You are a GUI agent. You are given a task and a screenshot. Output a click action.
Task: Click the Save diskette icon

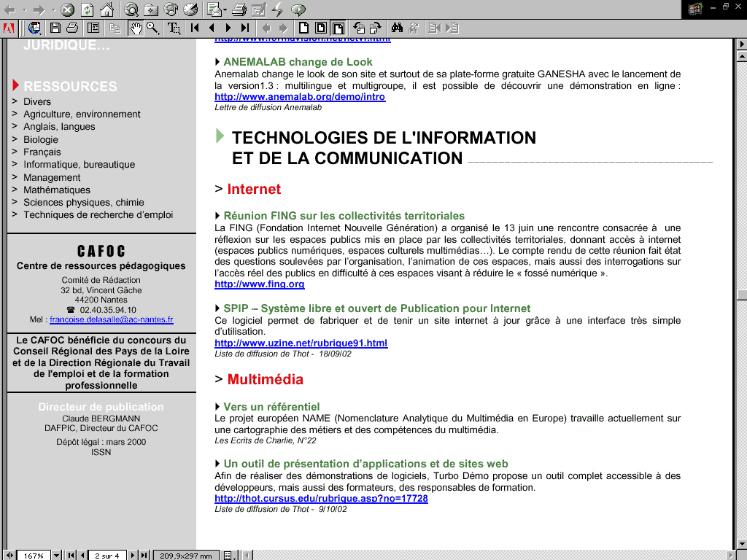point(55,28)
